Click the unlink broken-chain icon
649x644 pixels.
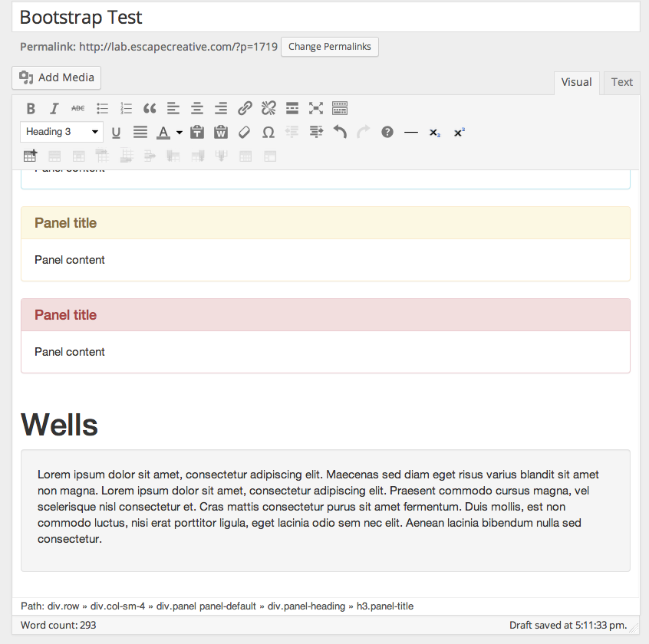(x=268, y=108)
